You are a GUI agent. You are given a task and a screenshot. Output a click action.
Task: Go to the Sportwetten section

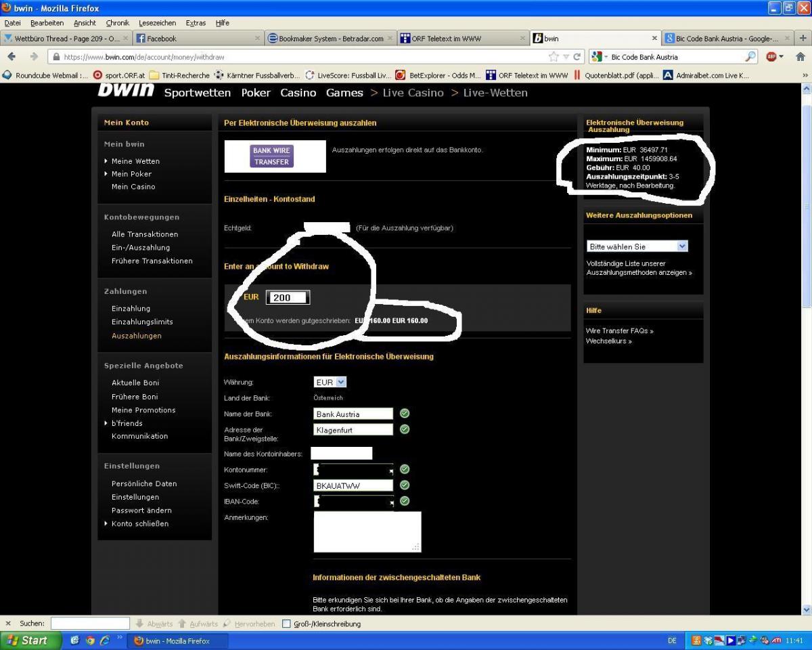point(198,93)
